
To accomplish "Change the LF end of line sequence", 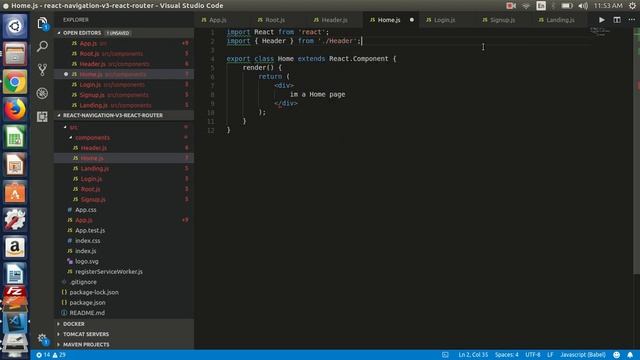I will tap(550, 355).
